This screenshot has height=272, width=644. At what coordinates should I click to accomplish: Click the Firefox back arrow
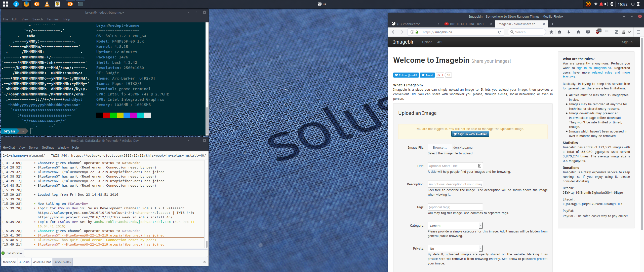click(393, 32)
